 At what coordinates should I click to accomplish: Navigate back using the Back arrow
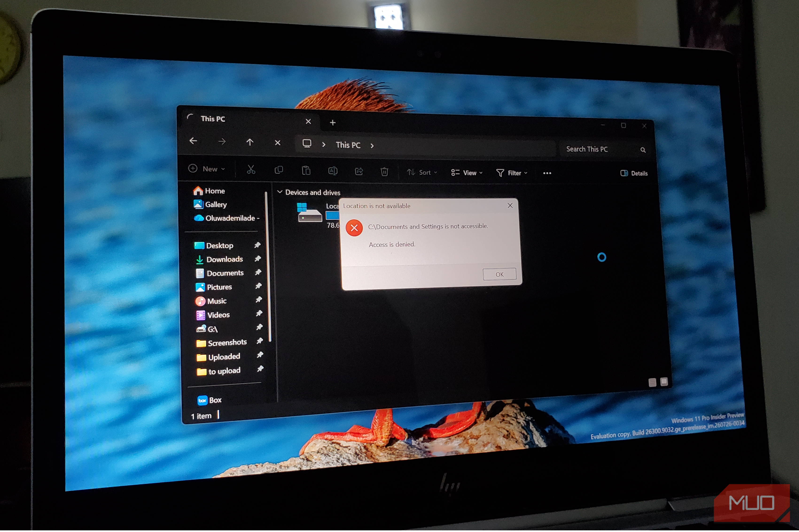point(193,141)
